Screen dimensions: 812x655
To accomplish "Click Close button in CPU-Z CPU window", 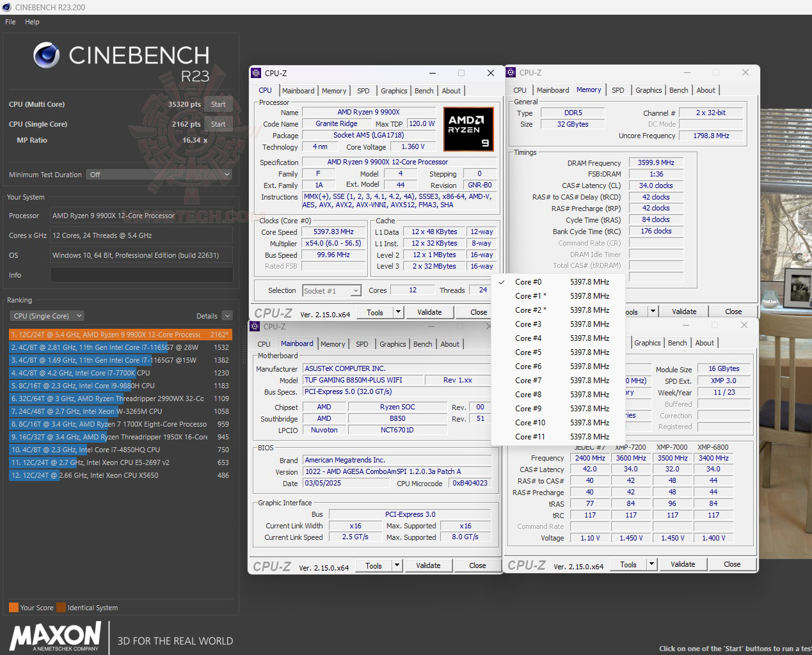I will pos(479,312).
